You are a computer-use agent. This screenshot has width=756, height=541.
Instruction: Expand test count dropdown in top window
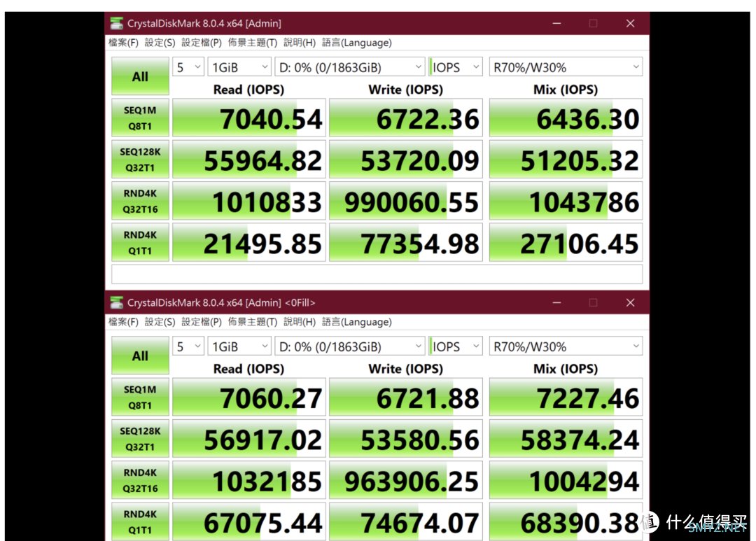pyautogui.click(x=188, y=67)
